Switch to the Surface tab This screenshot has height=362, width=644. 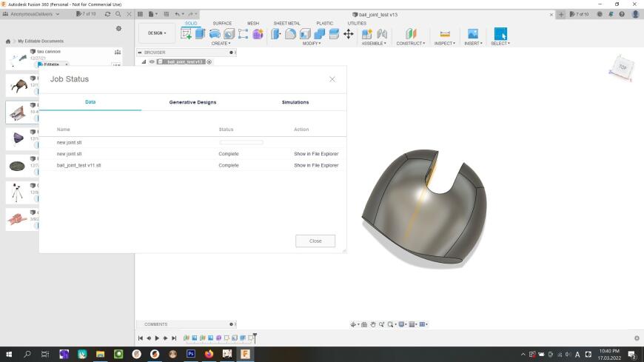(x=222, y=24)
